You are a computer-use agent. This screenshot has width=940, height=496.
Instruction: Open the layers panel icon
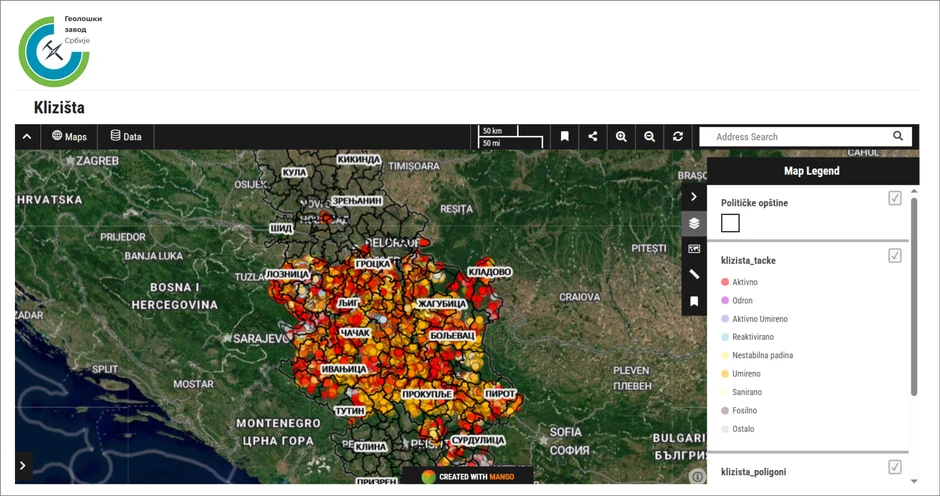[694, 223]
